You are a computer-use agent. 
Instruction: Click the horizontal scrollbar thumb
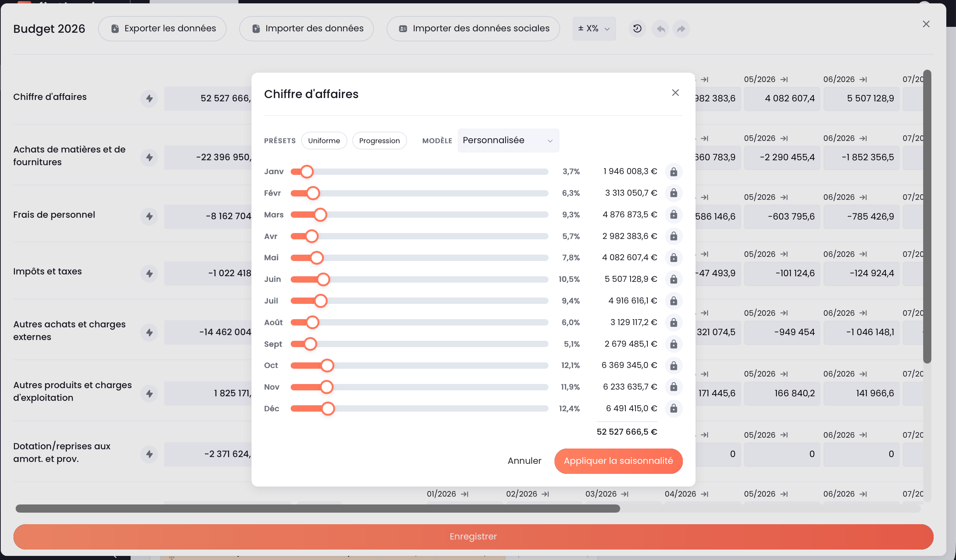[318, 509]
